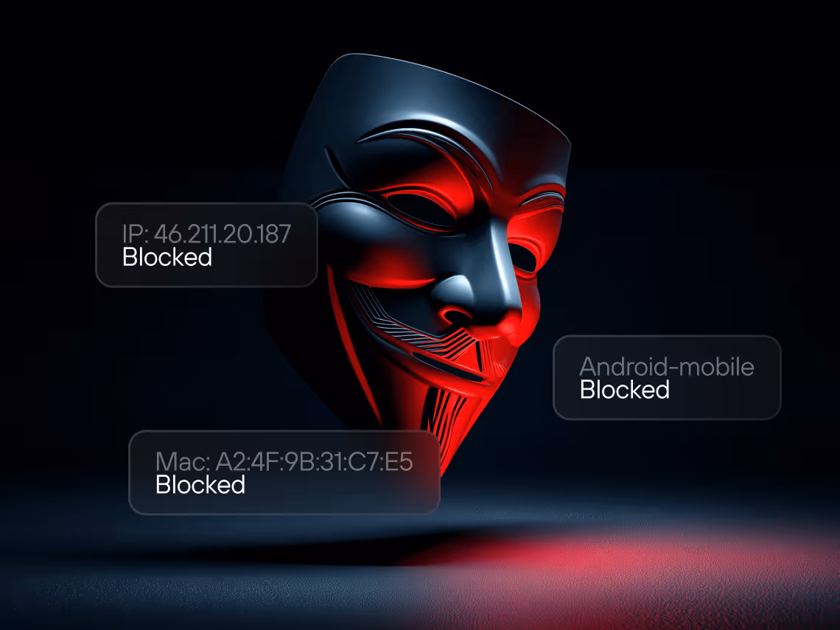Image resolution: width=840 pixels, height=630 pixels.
Task: Select the Blocked label under Android-mobile
Action: (x=625, y=390)
